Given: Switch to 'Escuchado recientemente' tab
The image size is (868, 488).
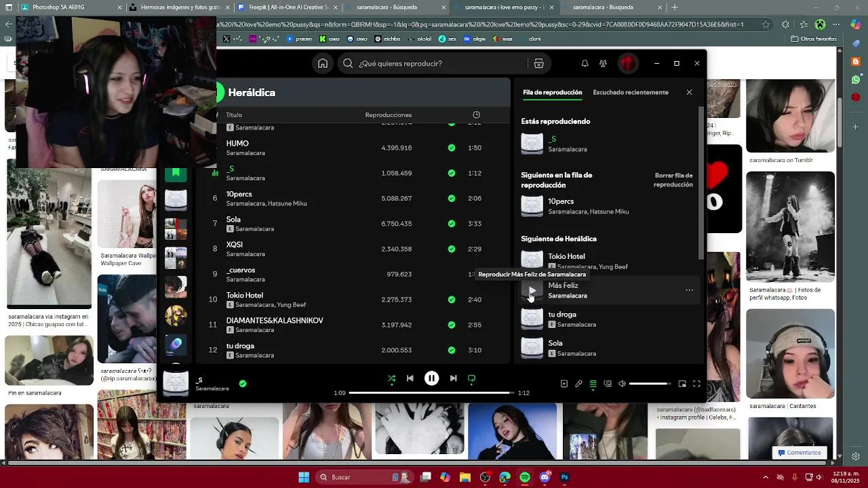Looking at the screenshot, I should click(631, 92).
